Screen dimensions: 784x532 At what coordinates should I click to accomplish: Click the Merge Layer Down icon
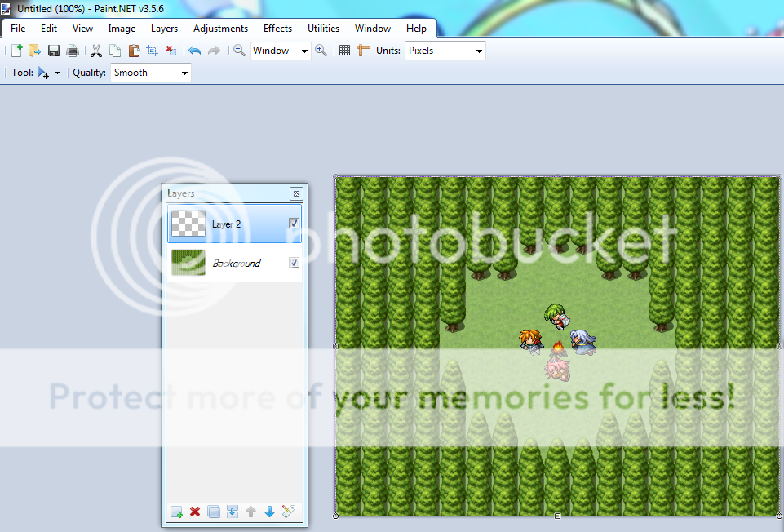point(233,512)
